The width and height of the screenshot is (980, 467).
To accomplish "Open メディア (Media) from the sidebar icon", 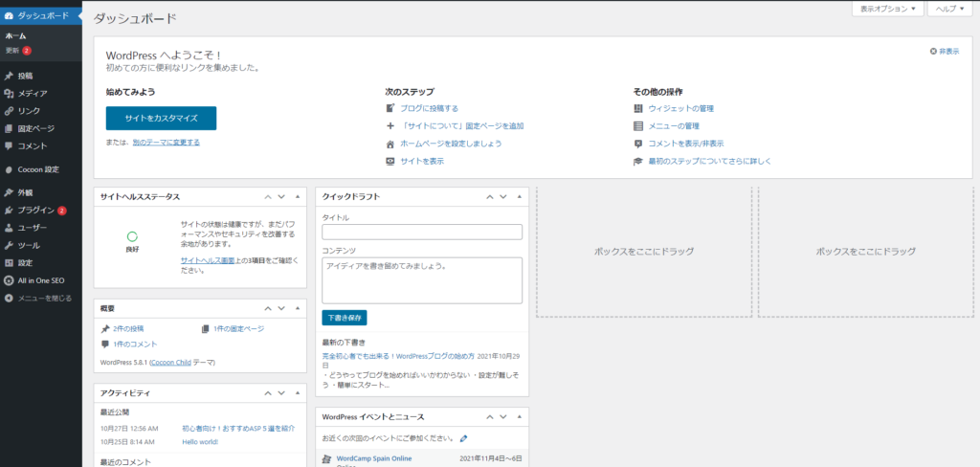I will point(9,94).
